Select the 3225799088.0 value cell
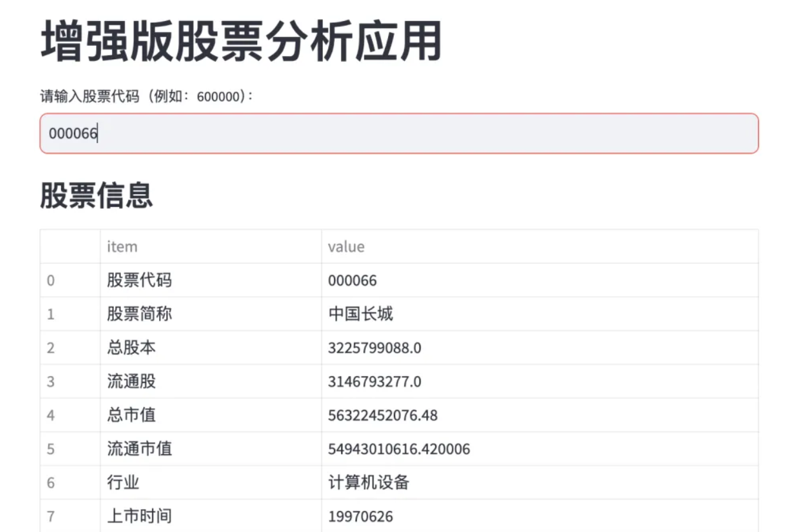Image resolution: width=789 pixels, height=532 pixels. point(540,347)
